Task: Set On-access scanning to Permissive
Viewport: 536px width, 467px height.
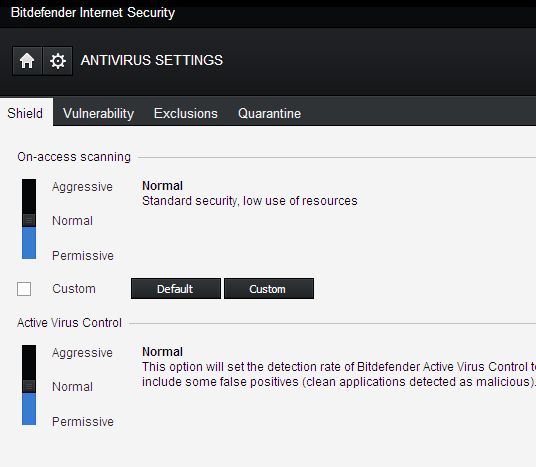Action: 83,256
